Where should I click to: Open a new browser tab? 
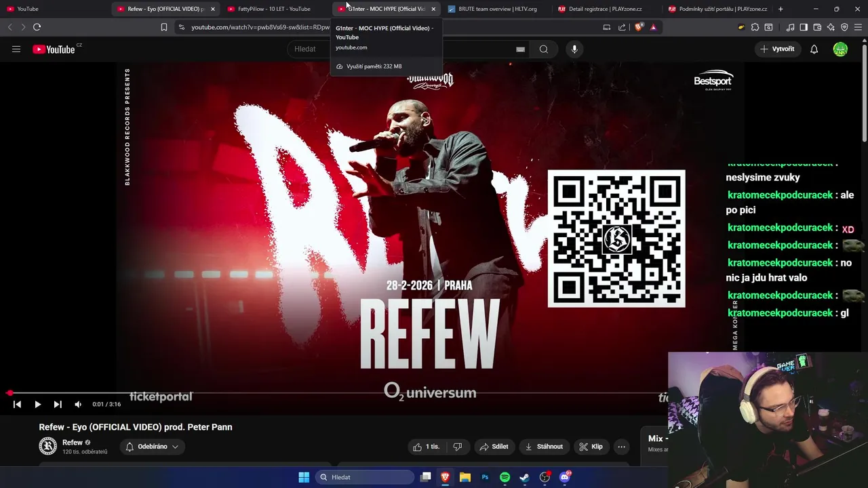tap(781, 9)
